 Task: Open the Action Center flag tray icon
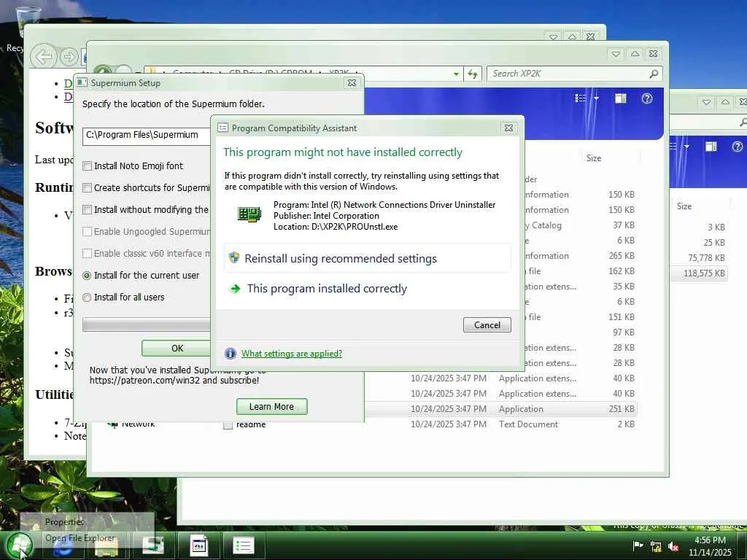point(638,545)
